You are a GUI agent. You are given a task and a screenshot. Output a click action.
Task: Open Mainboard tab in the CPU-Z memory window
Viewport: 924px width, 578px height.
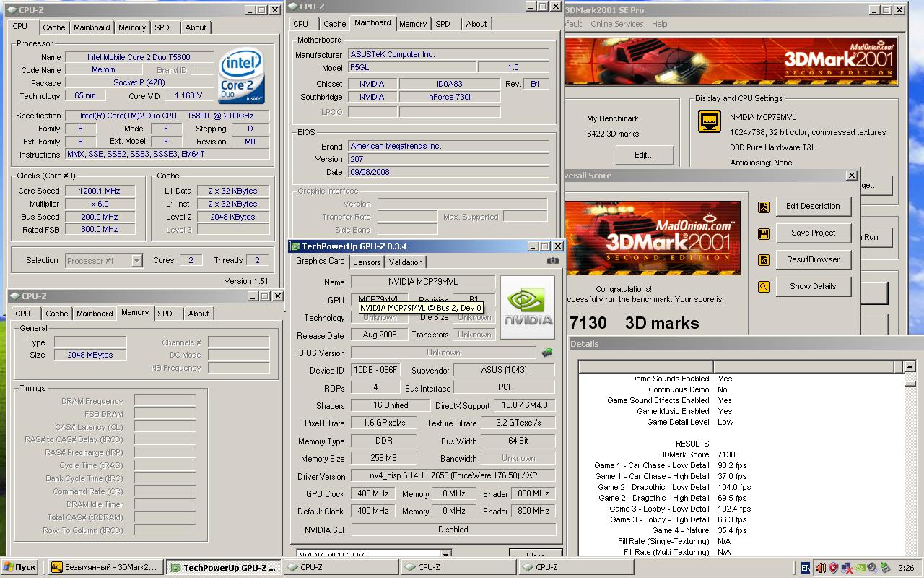pyautogui.click(x=95, y=314)
